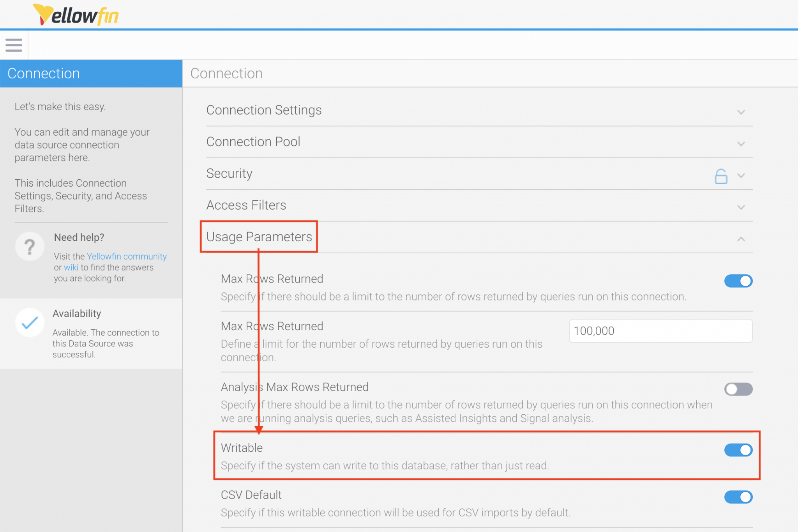Edit the 100,000 Max Rows Returned field
The width and height of the screenshot is (798, 532).
pyautogui.click(x=660, y=331)
